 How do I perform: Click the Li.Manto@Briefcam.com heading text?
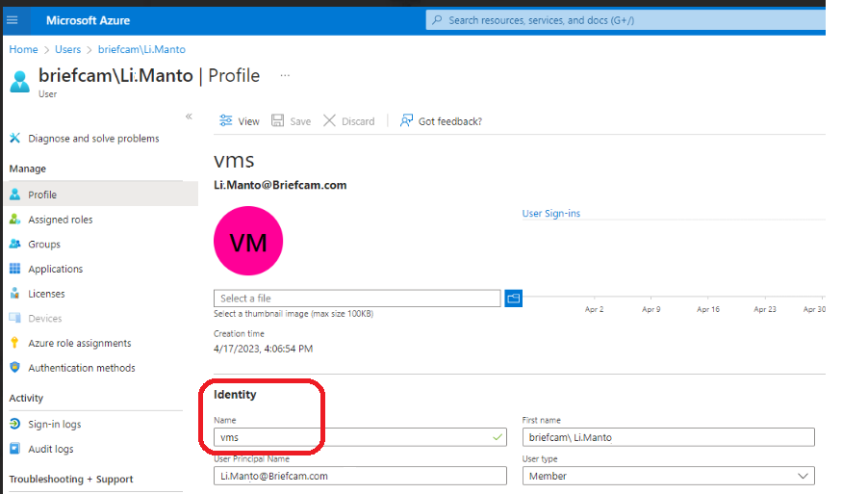280,185
